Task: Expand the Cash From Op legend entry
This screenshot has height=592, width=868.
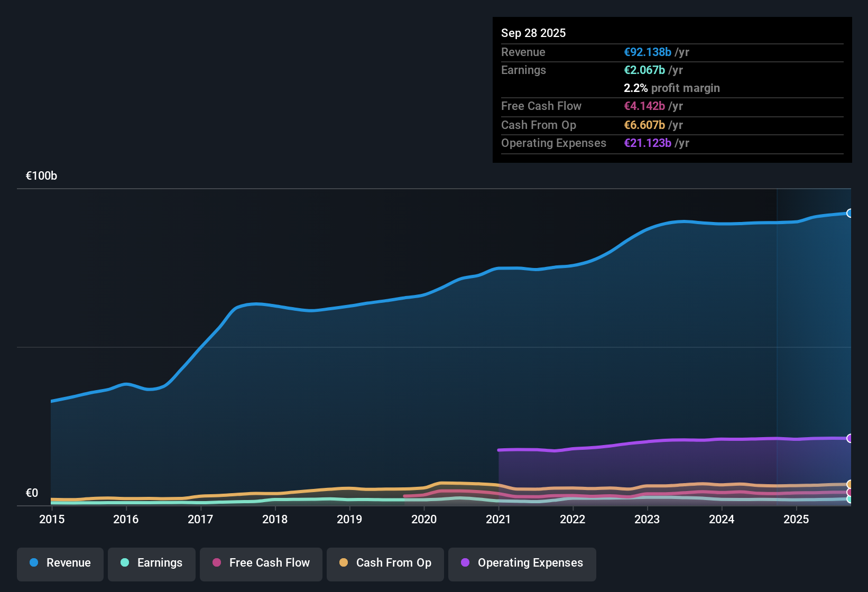Action: click(x=385, y=563)
